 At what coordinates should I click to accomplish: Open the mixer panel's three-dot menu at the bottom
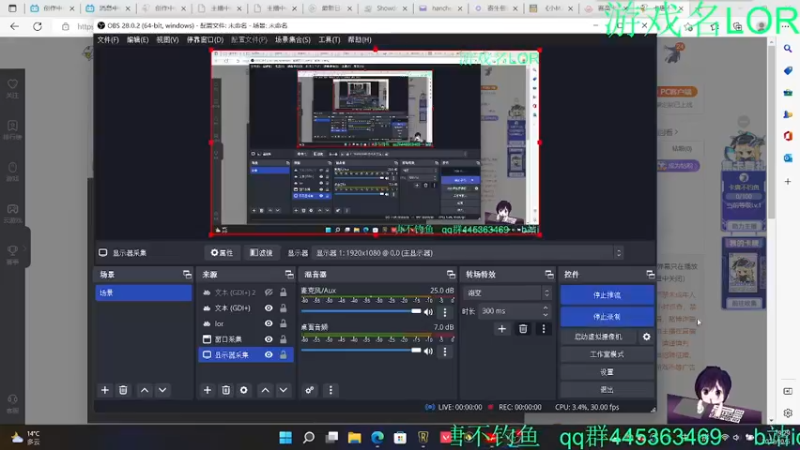(331, 390)
